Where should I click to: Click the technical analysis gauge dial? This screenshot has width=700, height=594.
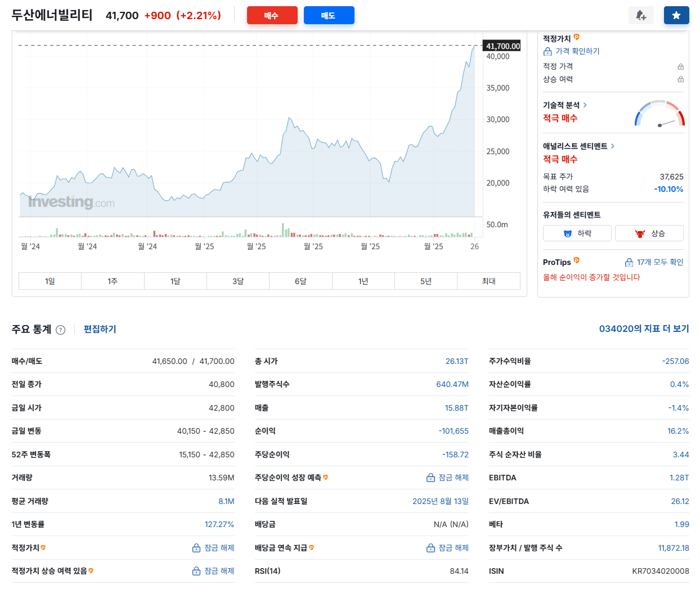[x=659, y=114]
